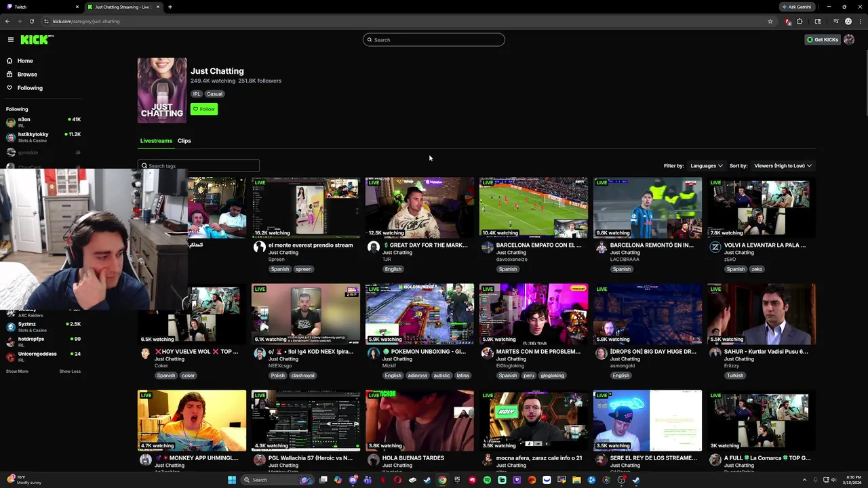Viewport: 868px width, 488px height.
Task: Open 'VOLVI A LEVANTAR LA PALA' stream title
Action: [765, 245]
